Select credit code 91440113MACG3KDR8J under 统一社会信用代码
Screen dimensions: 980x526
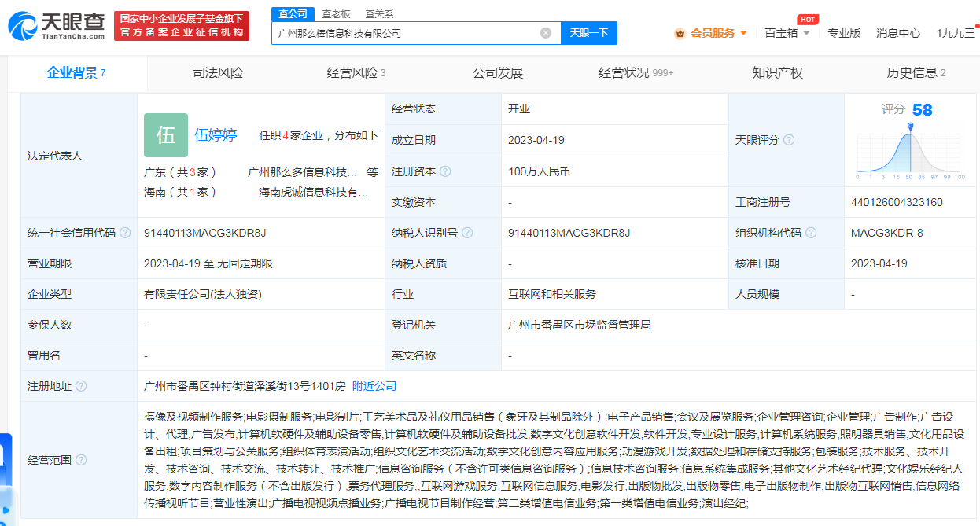tap(205, 233)
